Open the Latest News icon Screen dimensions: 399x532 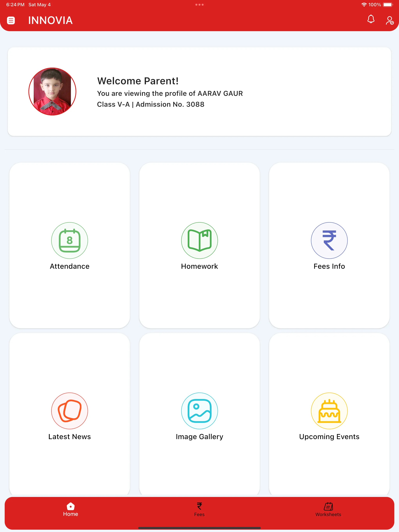[70, 411]
